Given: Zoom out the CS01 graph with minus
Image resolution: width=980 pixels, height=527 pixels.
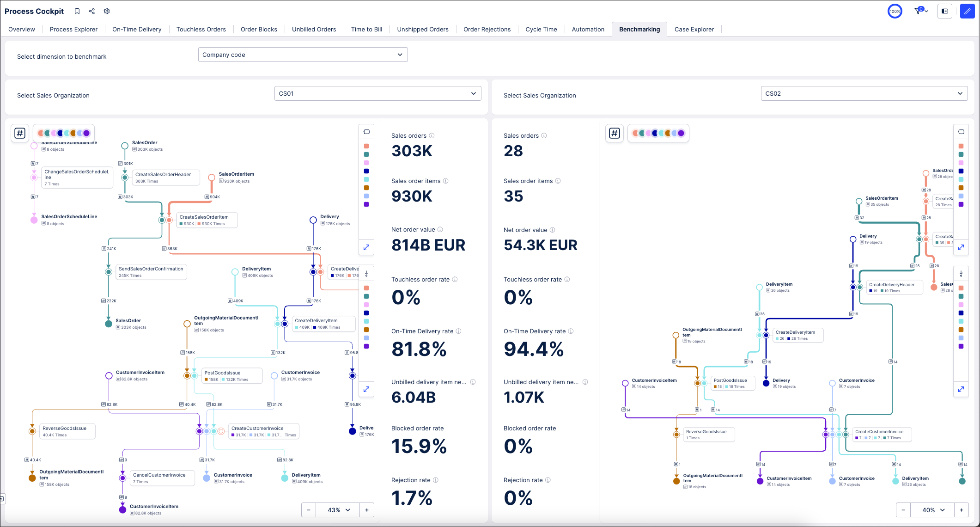Looking at the screenshot, I should pos(309,510).
